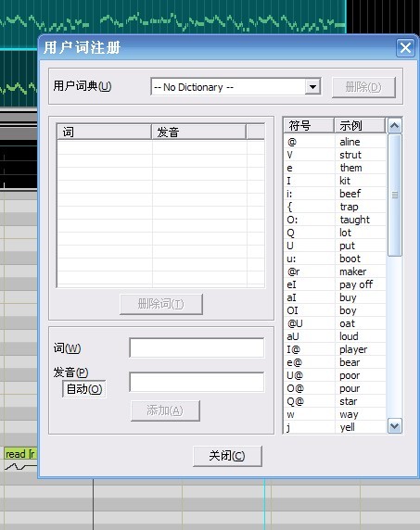Click the disabled 删除(D) button

[363, 87]
